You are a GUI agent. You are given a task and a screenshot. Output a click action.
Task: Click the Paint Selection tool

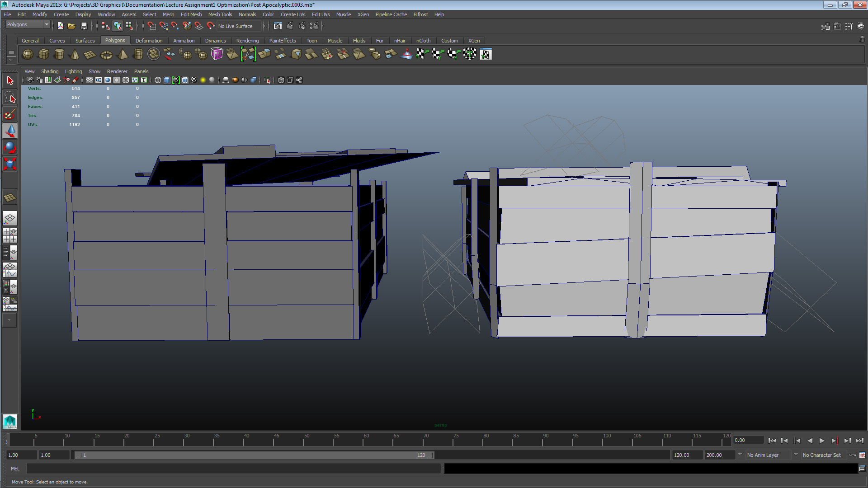(10, 114)
